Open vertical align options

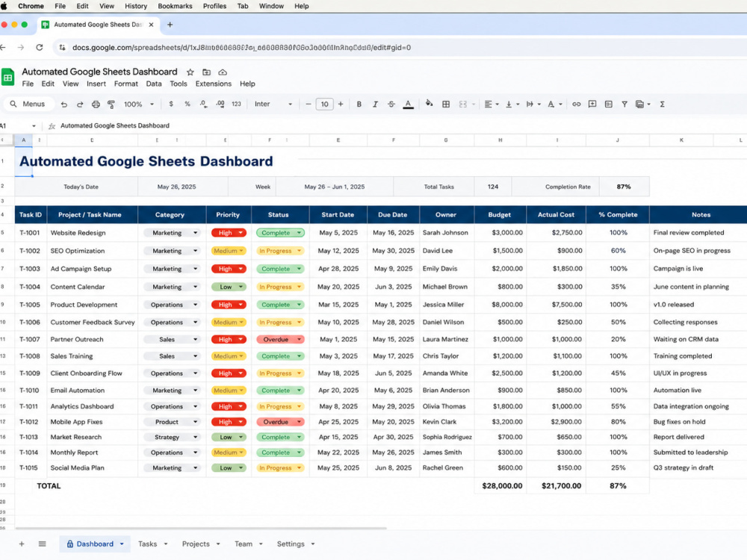(x=512, y=105)
